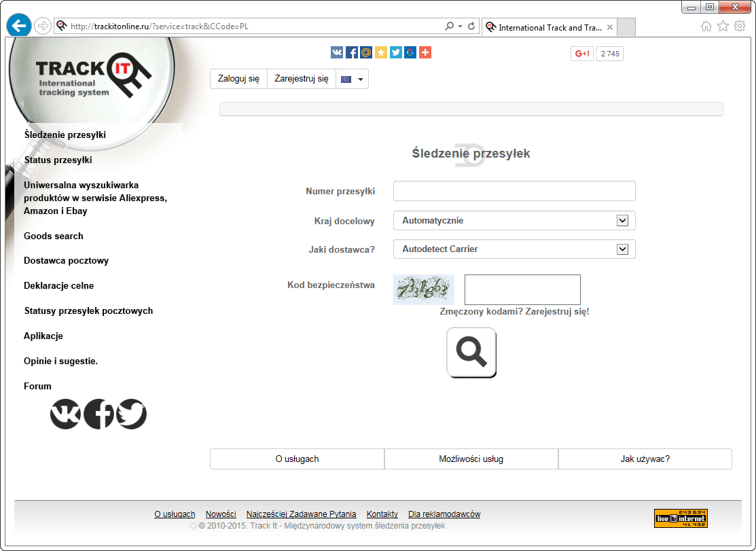Share via top Facebook share icon
The height and width of the screenshot is (551, 756).
[352, 52]
